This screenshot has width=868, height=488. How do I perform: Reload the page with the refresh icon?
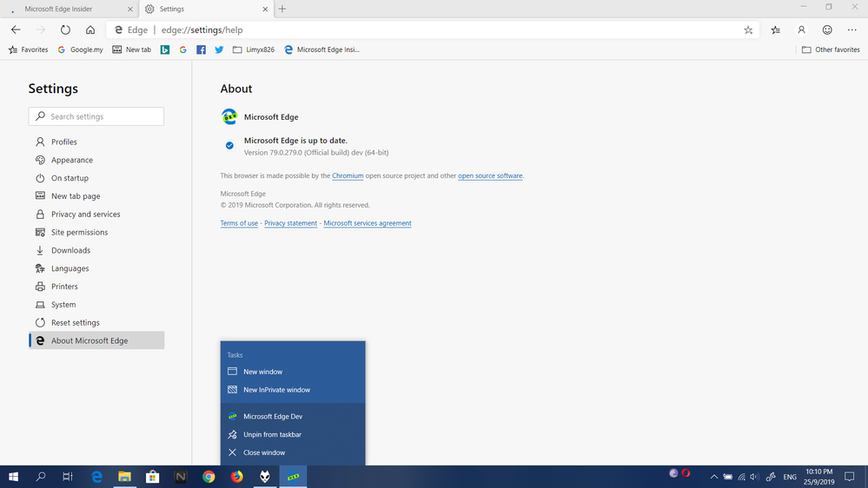point(65,30)
